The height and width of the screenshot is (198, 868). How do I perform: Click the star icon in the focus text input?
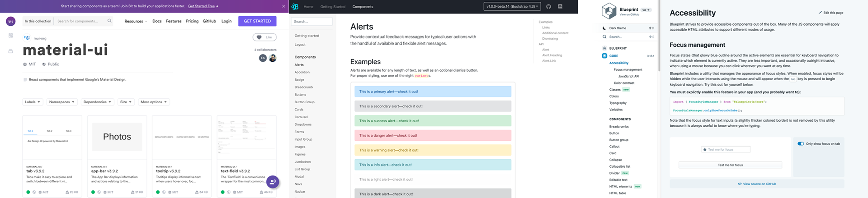705,149
